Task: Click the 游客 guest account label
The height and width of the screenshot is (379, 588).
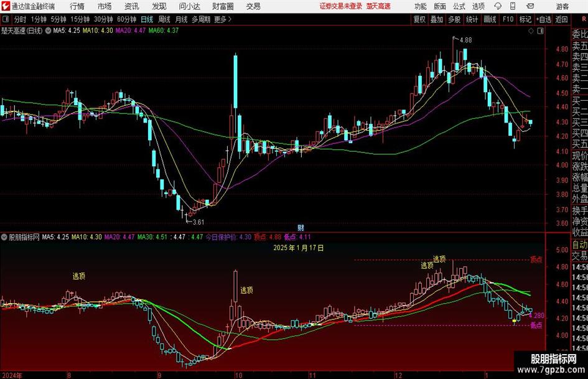Action: (562, 6)
